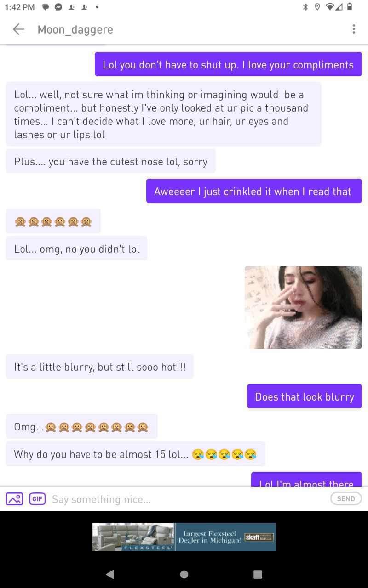Image resolution: width=368 pixels, height=588 pixels.
Task: Open the sent photo thumbnail
Action: pos(303,307)
